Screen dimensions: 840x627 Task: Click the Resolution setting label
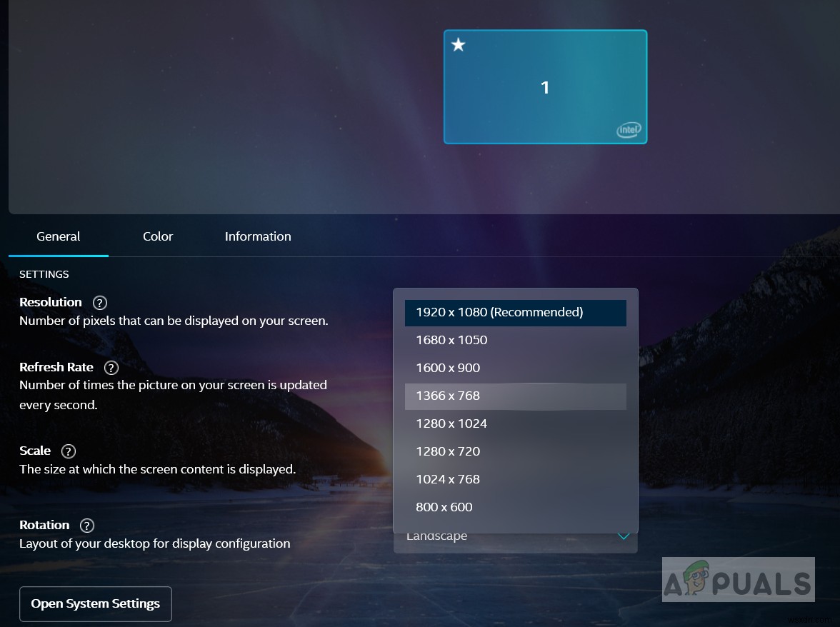[x=51, y=303]
